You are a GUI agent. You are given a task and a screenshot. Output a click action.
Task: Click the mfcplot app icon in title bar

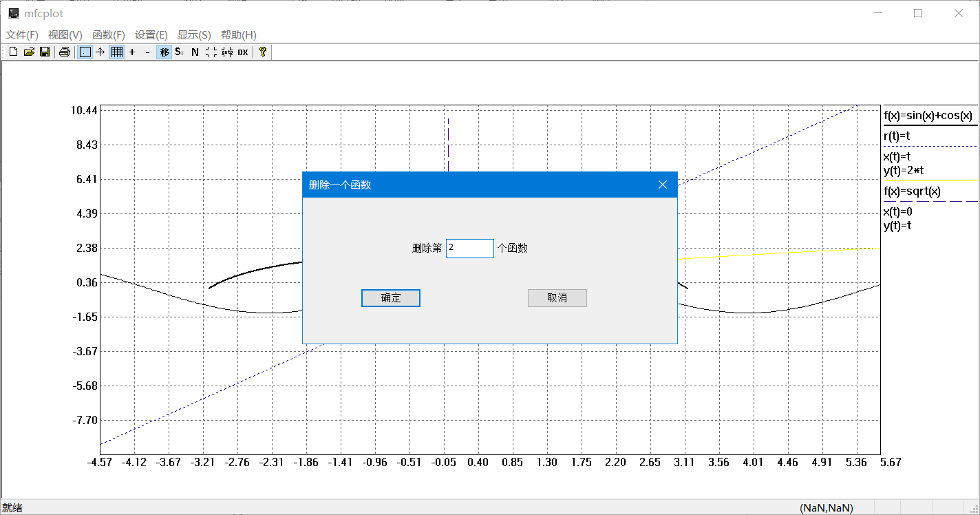click(x=14, y=13)
